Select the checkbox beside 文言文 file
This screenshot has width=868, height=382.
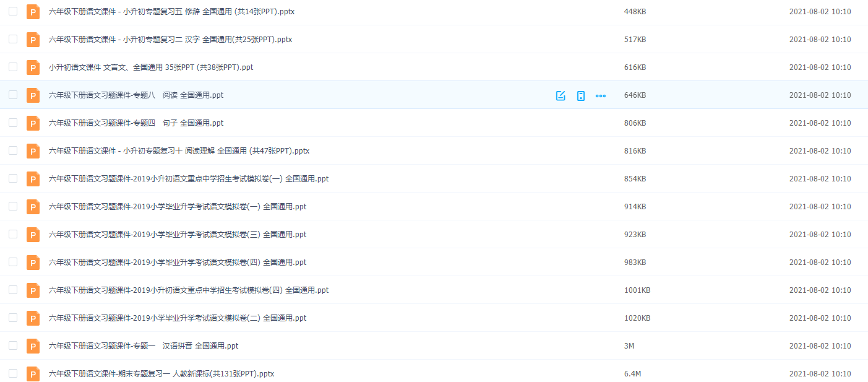[13, 67]
